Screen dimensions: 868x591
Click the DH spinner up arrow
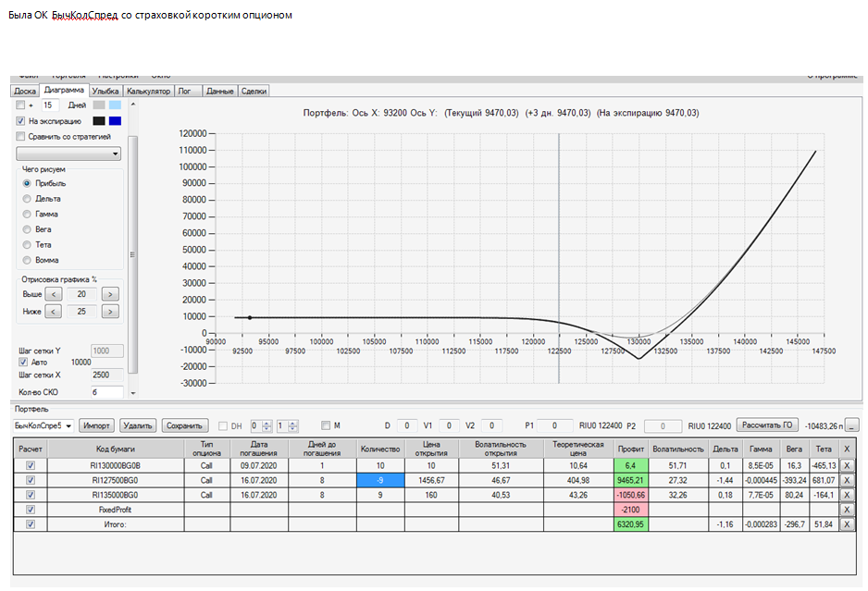267,423
